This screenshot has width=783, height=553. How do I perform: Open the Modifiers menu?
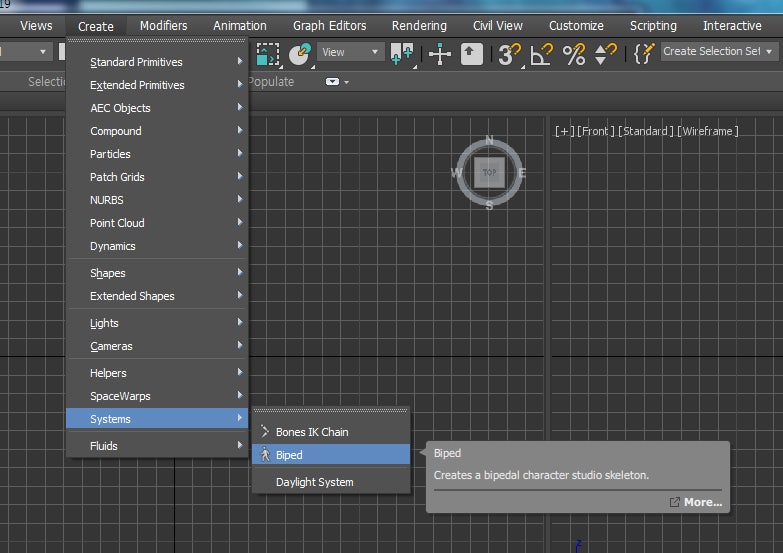[163, 25]
